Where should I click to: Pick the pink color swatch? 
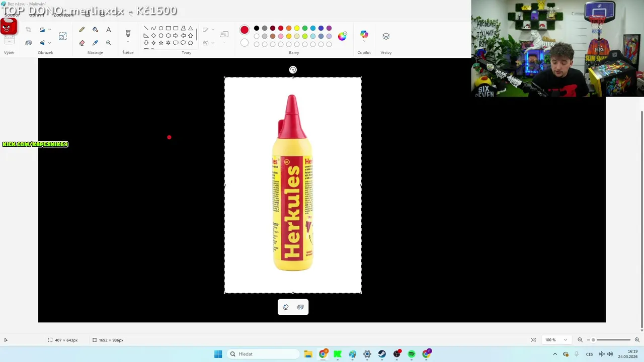tap(281, 36)
